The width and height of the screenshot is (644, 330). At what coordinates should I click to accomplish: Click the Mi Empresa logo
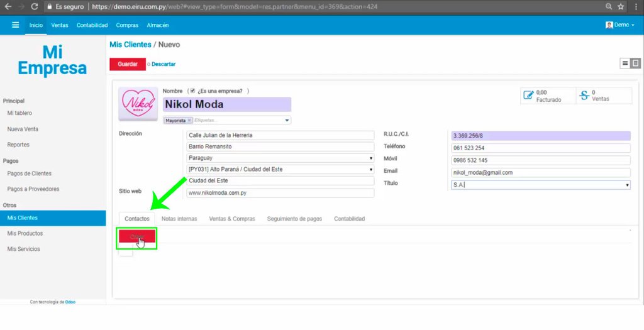click(x=52, y=60)
